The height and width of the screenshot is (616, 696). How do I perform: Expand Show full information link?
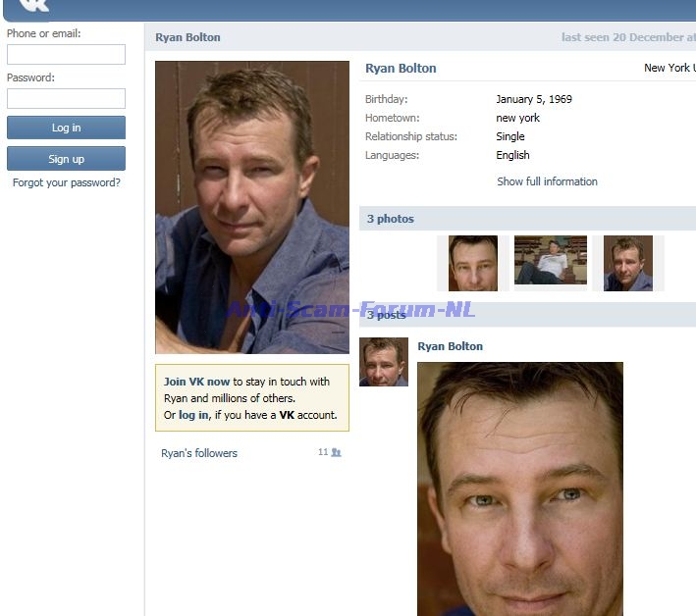click(x=547, y=181)
